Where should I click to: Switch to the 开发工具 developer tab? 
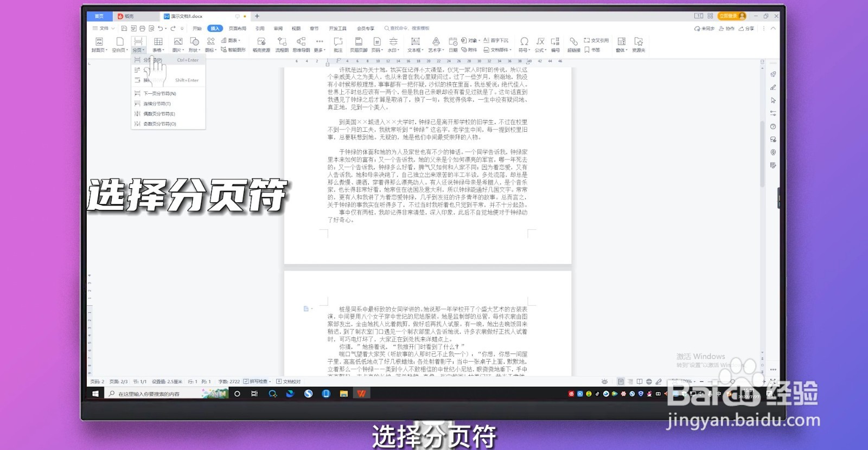[x=337, y=28]
